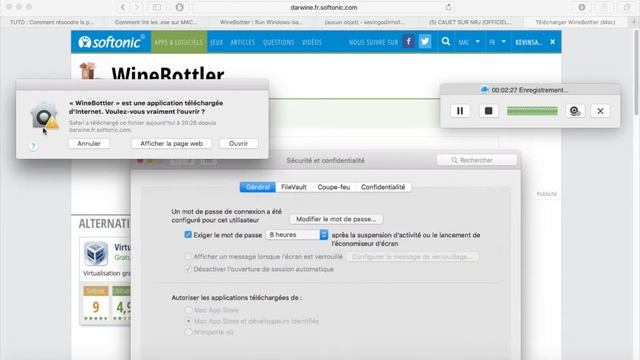Toggle Exiger le mot de passe checkbox
This screenshot has width=640, height=360.
click(188, 235)
